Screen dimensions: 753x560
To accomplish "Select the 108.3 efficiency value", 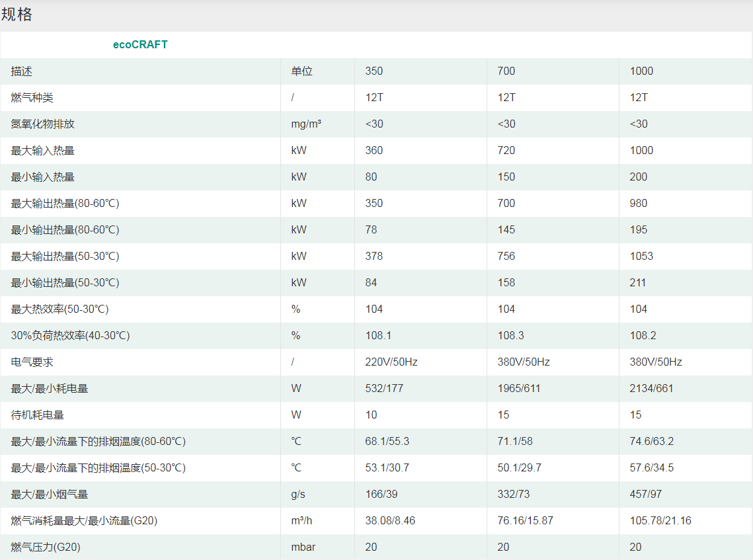I will (x=511, y=336).
